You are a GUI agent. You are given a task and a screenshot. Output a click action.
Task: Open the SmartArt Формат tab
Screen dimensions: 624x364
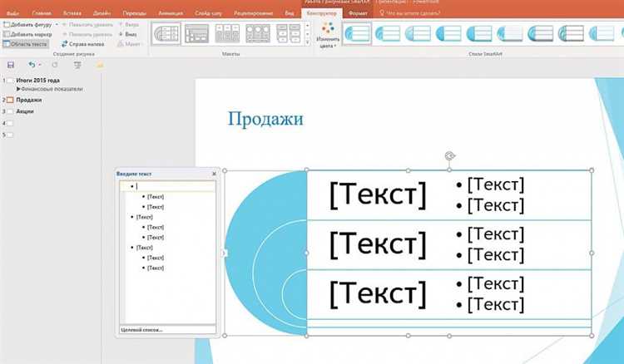(358, 13)
